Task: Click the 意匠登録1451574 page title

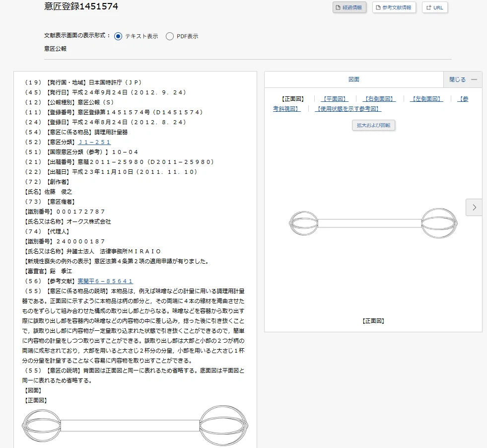Action: click(x=81, y=6)
